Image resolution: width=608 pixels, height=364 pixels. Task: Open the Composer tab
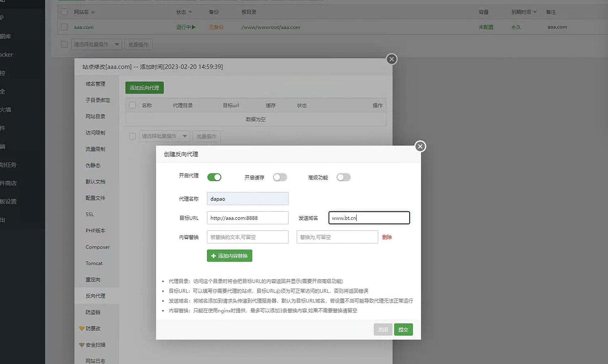click(x=97, y=247)
